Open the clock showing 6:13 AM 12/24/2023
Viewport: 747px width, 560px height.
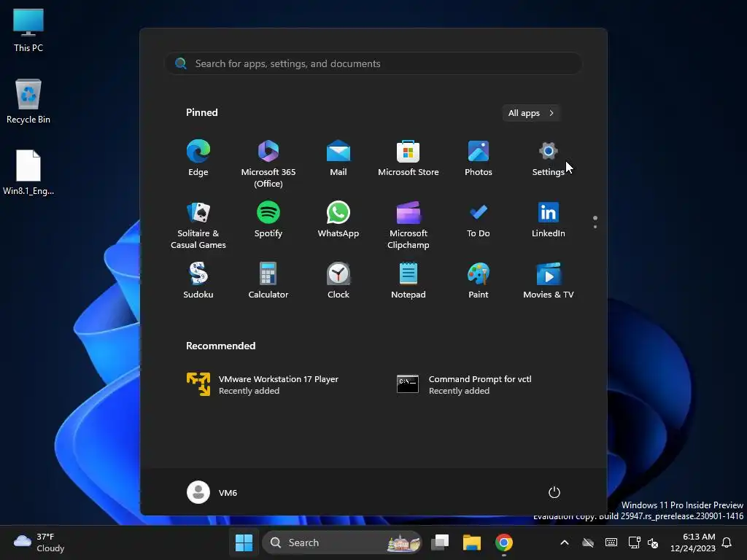[693, 542]
